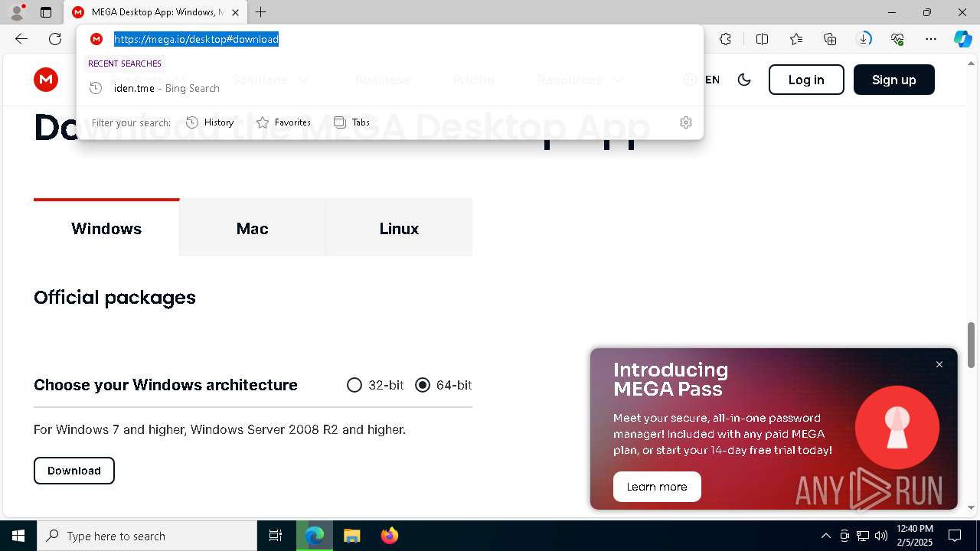Open the notification center icon
The width and height of the screenshot is (980, 551).
955,536
